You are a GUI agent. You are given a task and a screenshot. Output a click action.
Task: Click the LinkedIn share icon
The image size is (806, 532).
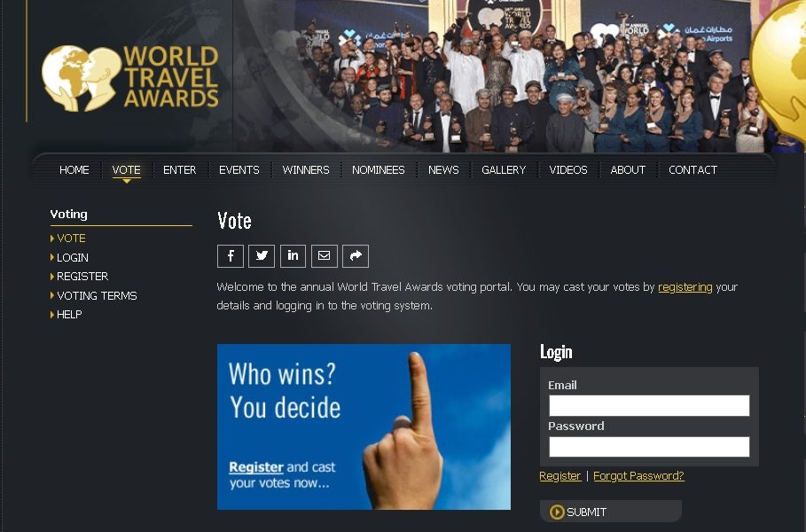(x=293, y=256)
